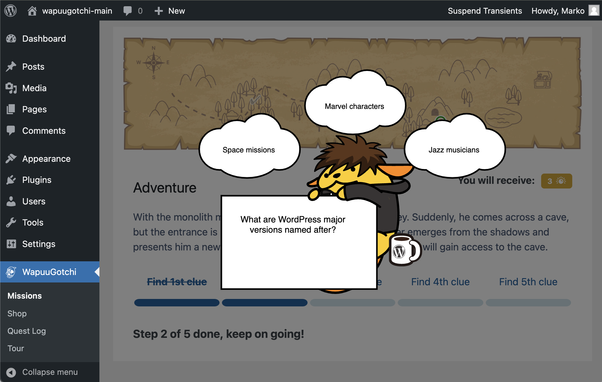Click the Dashboard gauge icon

[x=11, y=38]
